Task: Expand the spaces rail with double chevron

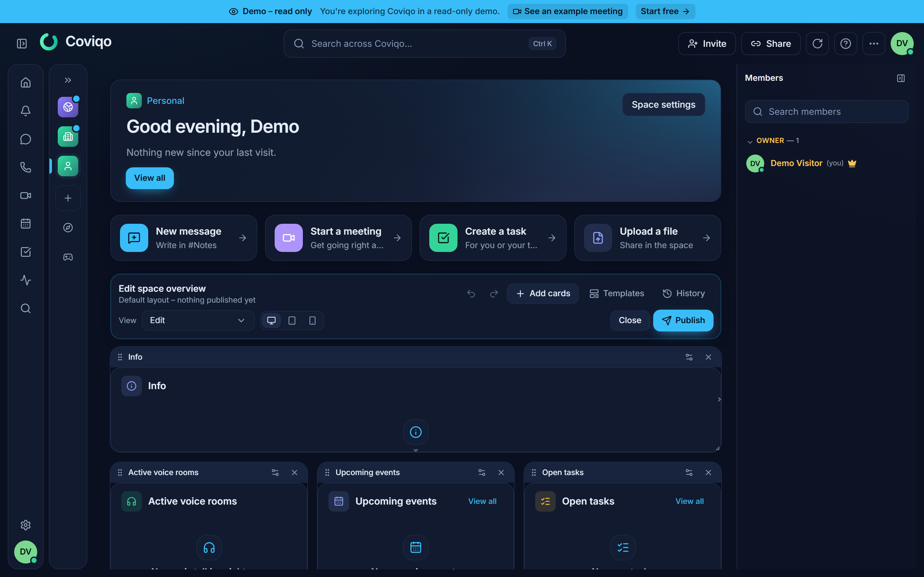Action: [68, 80]
